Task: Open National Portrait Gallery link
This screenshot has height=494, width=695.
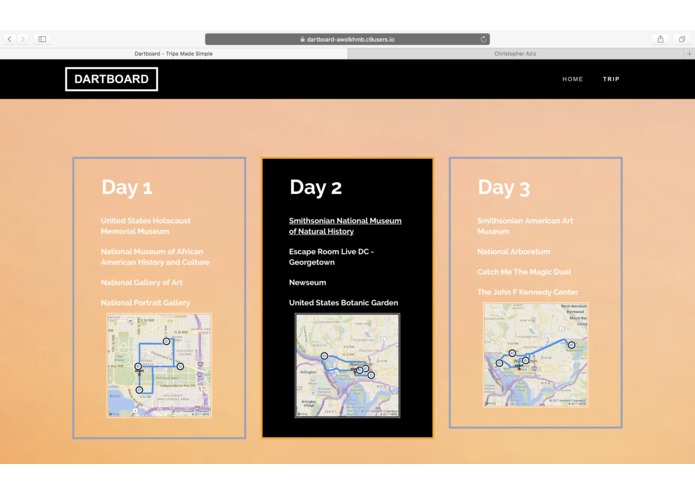Action: [145, 303]
